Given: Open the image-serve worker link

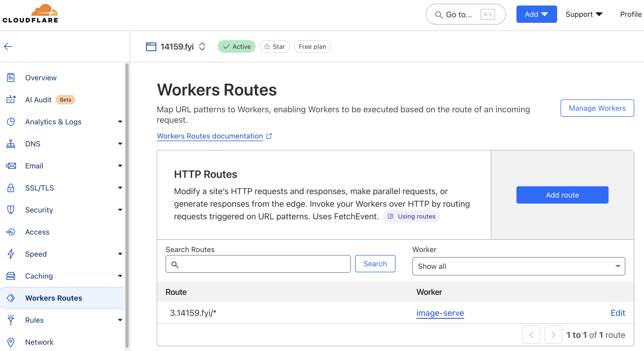Looking at the screenshot, I should [440, 313].
